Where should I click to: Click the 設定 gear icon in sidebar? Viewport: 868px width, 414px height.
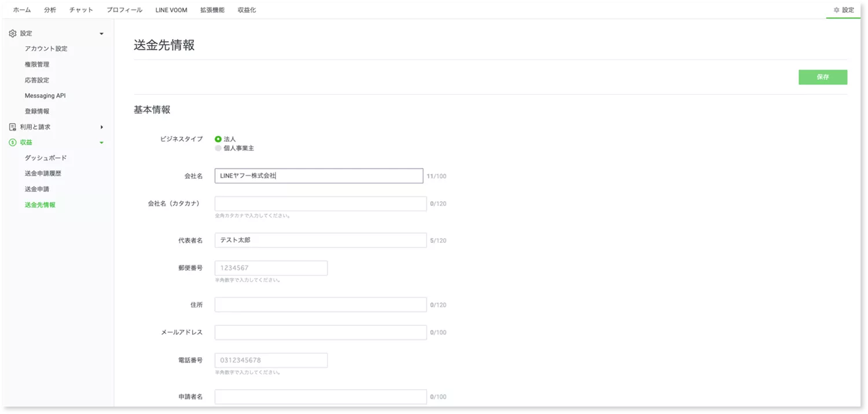tap(13, 34)
